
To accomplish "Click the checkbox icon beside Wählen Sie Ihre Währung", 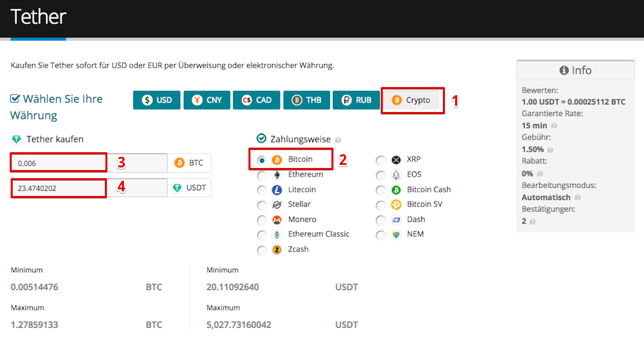I will (x=15, y=99).
